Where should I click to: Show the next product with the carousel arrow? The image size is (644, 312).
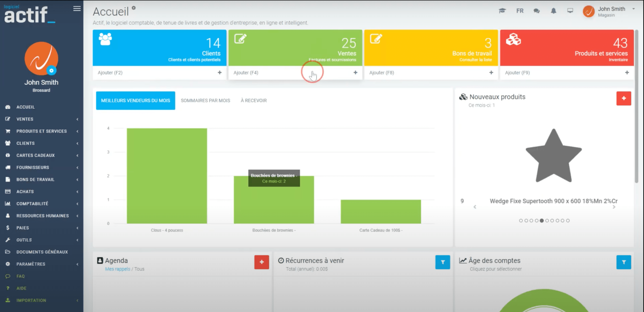[614, 207]
